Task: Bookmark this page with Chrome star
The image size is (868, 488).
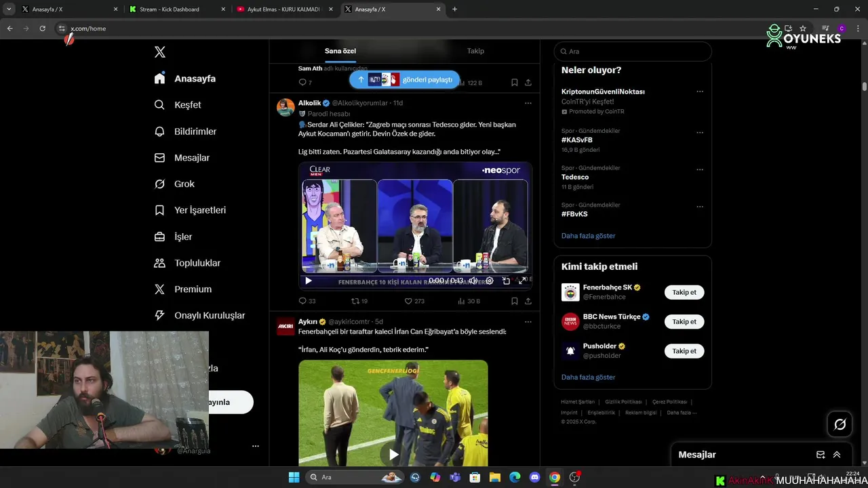Action: point(803,28)
